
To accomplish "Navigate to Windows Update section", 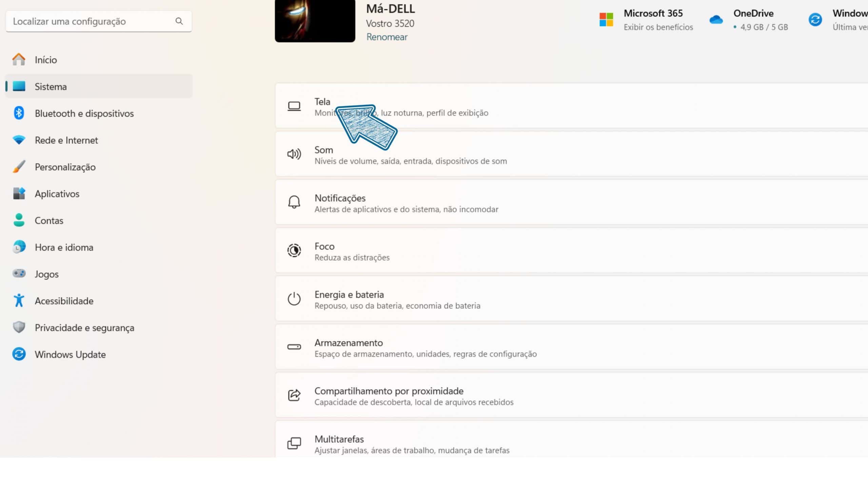I will pos(70,354).
